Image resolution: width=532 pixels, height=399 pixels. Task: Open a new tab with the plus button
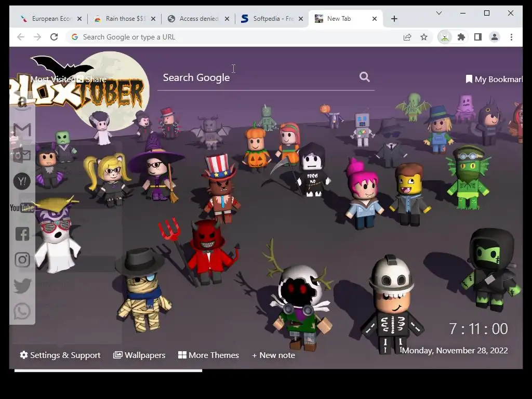pos(394,19)
